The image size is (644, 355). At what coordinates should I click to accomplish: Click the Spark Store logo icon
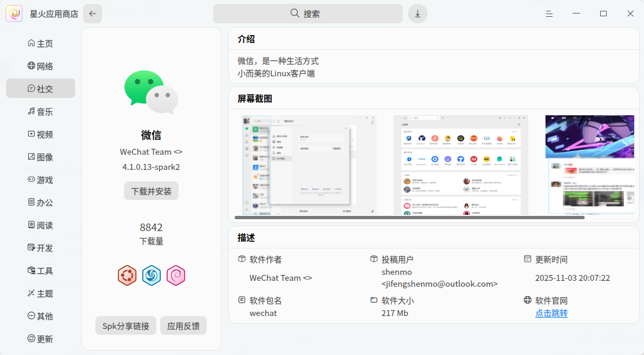[x=14, y=14]
